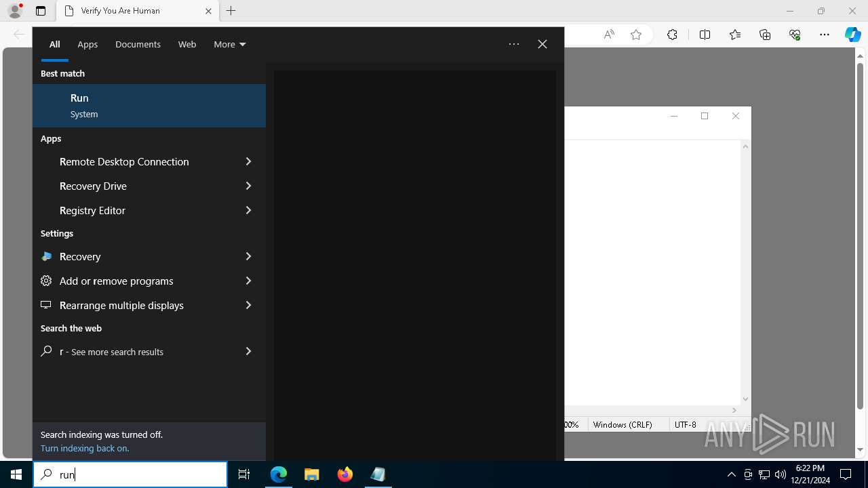The image size is (868, 488).
Task: Open Notepad from the taskbar
Action: (378, 474)
